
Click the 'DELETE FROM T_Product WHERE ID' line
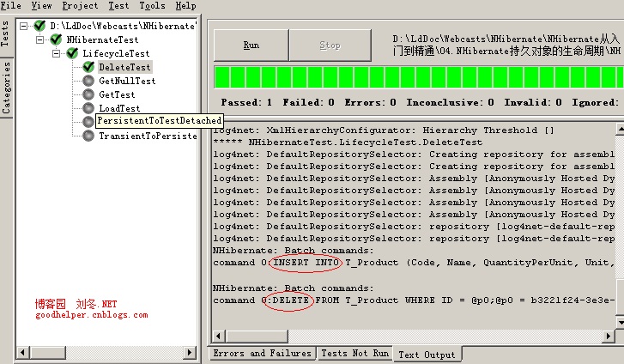(x=414, y=300)
